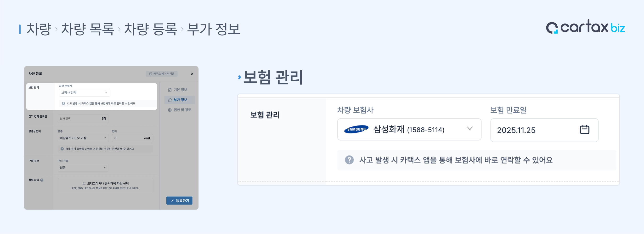Open the 휘발유 1800cc 이상 fuel dropdown
The height and width of the screenshot is (234, 644).
click(x=83, y=138)
